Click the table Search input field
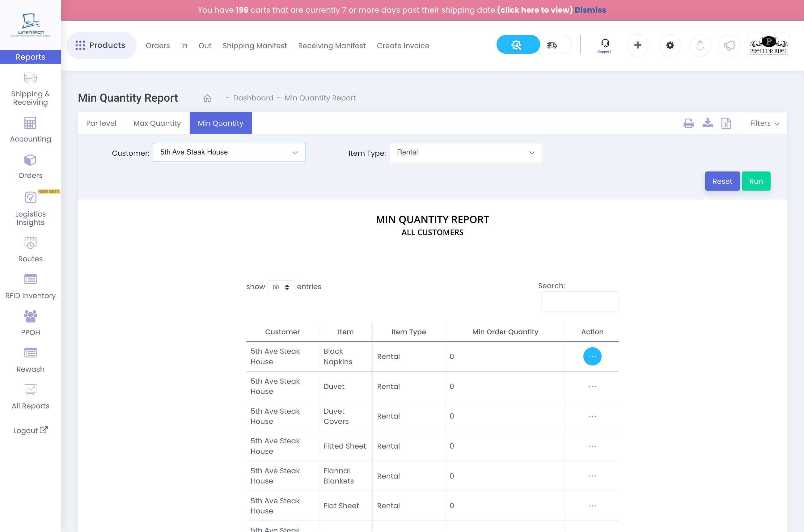804x532 pixels. click(x=579, y=302)
